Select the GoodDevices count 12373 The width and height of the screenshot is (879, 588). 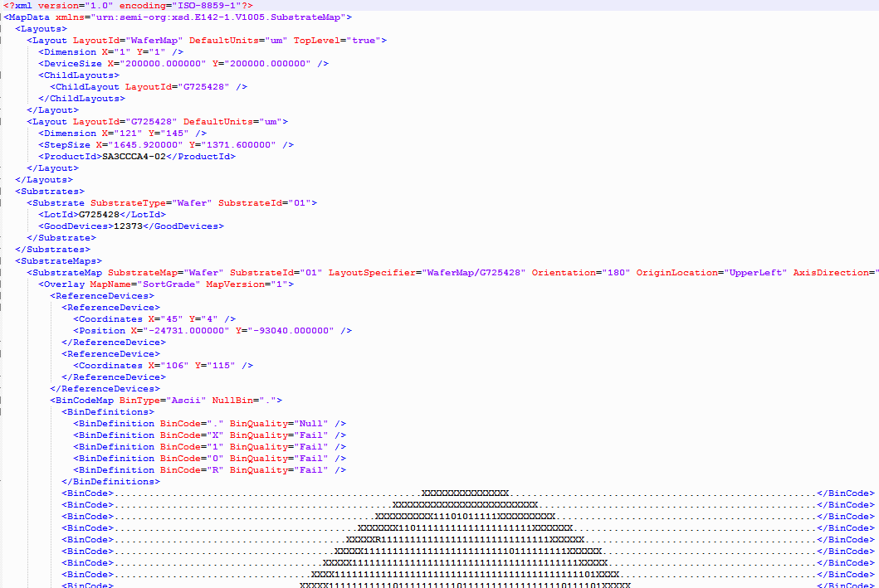click(128, 226)
